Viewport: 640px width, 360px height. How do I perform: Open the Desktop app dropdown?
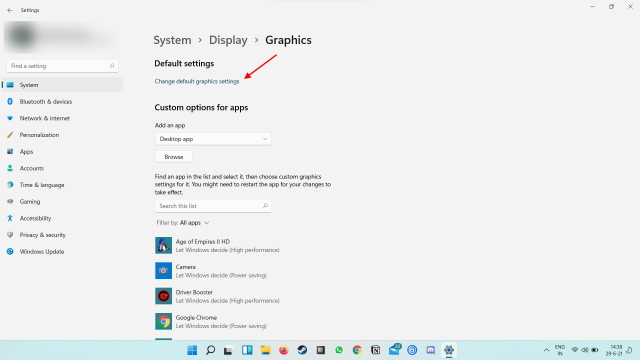[213, 139]
